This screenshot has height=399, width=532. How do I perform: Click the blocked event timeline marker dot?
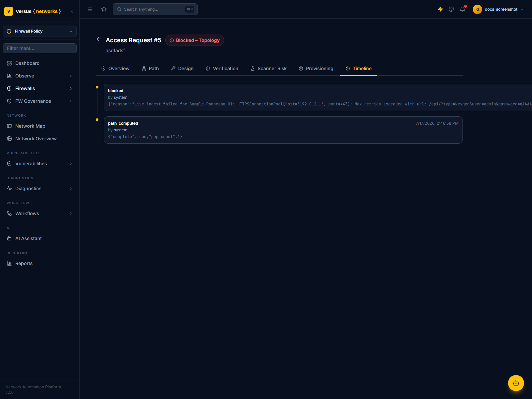[97, 87]
